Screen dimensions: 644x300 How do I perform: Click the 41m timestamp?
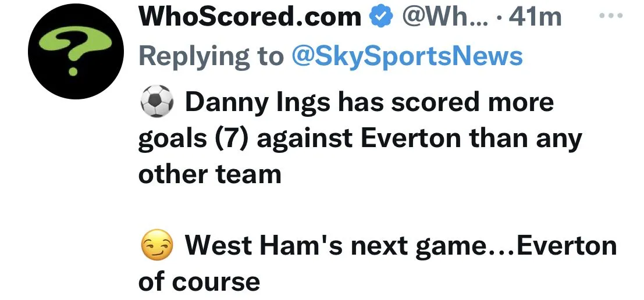[535, 17]
